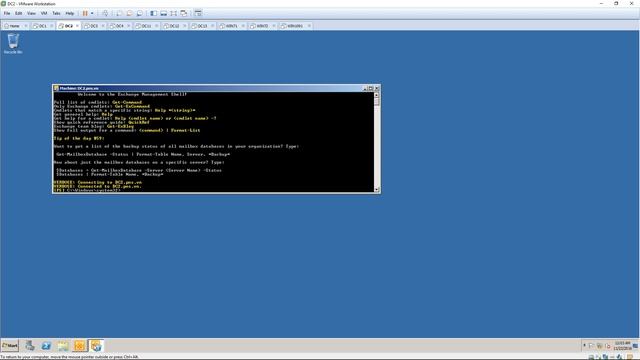Open the Action Center flag icon
Viewport: 640px width, 360px height.
pyautogui.click(x=591, y=346)
